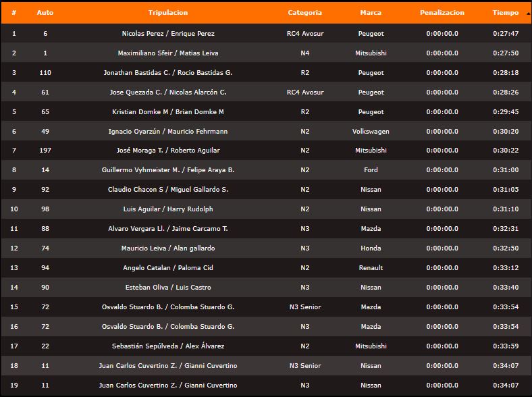Viewport: 532px width, 397px height.
Task: Click Volkswagen in the Marca column
Action: click(371, 131)
